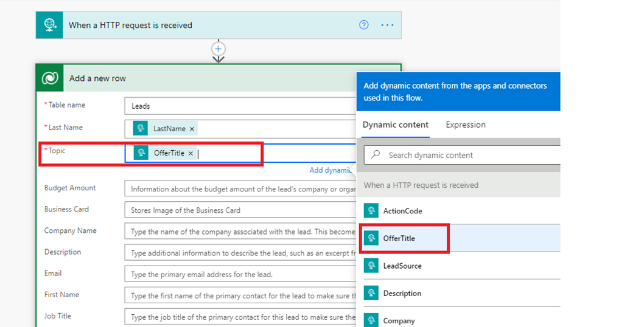Viewport: 644px width, 327px height.
Task: Click the When a HTTP request is received group header
Action: [421, 185]
